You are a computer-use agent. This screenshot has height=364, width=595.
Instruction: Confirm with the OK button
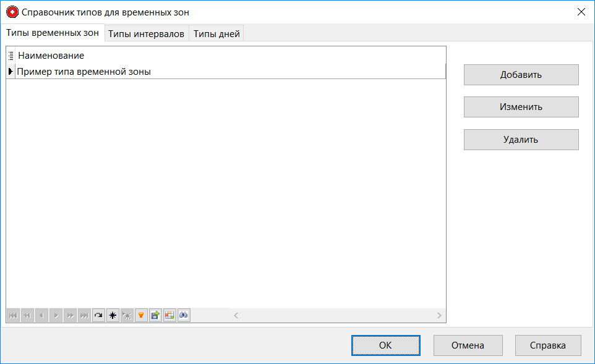point(385,345)
